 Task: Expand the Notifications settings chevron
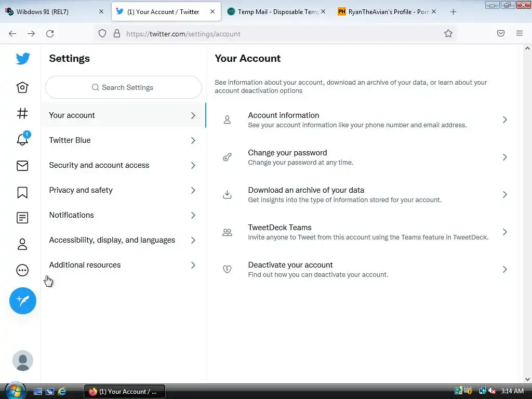pos(193,215)
